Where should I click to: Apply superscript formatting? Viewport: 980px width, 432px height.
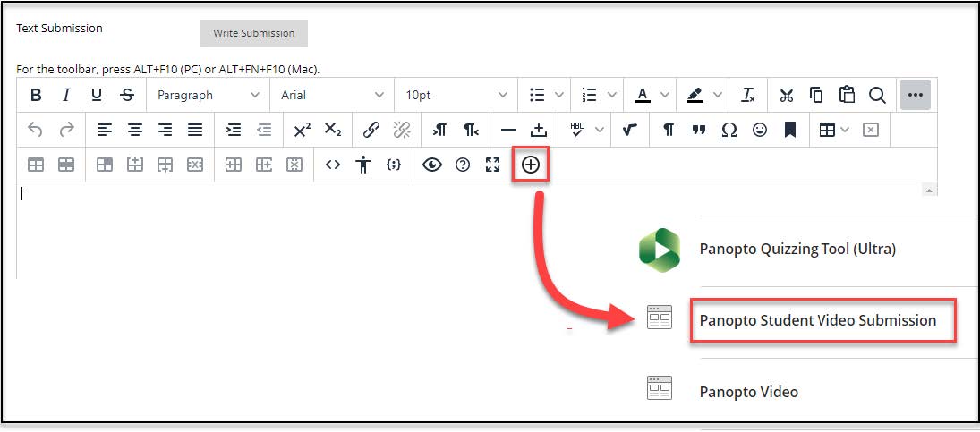[303, 130]
